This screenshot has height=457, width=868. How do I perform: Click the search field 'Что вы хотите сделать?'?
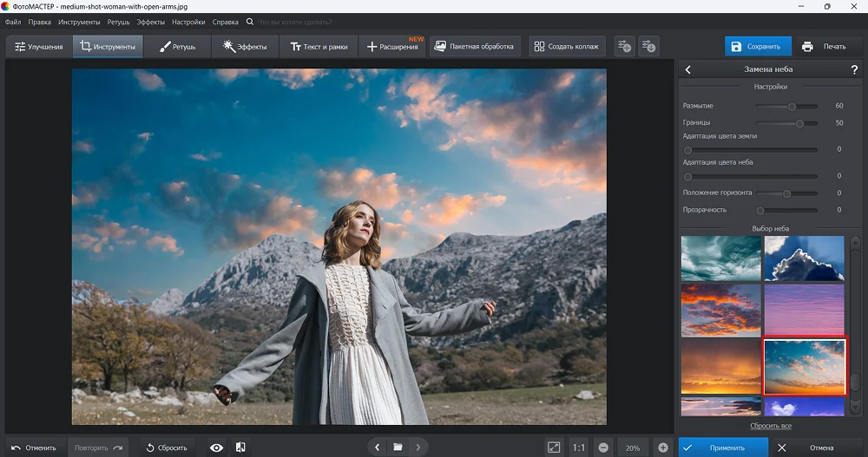[294, 23]
